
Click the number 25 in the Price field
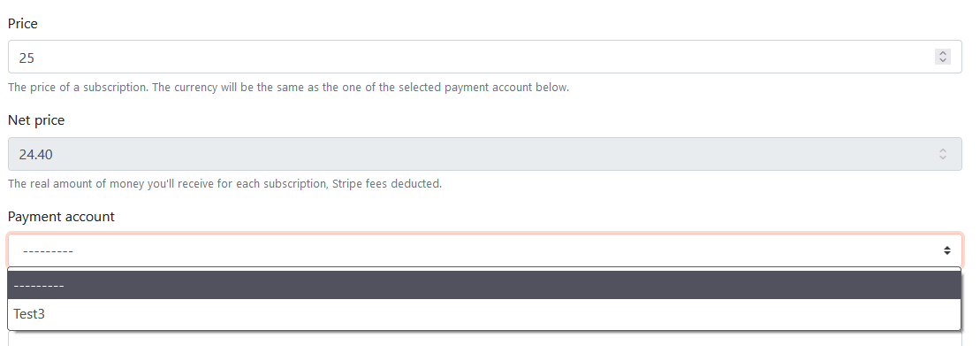27,58
